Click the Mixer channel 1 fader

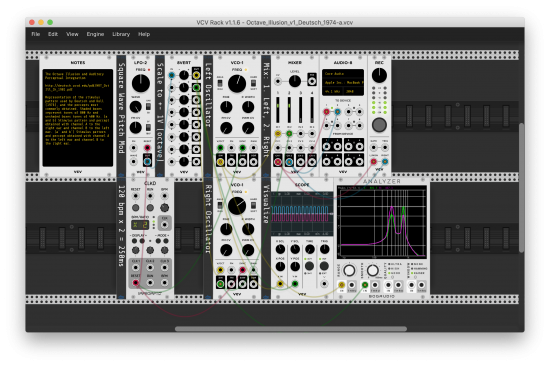[x=278, y=110]
